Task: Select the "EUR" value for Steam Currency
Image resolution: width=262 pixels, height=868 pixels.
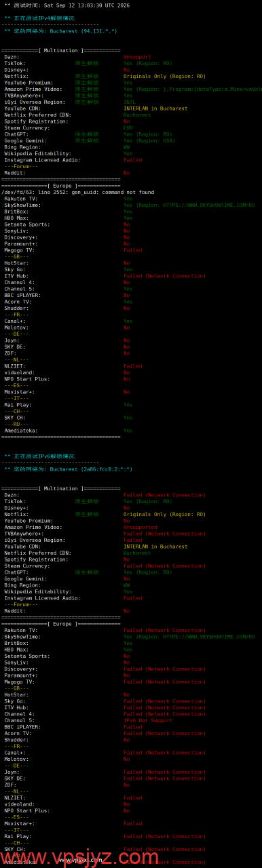Action: pyautogui.click(x=128, y=127)
